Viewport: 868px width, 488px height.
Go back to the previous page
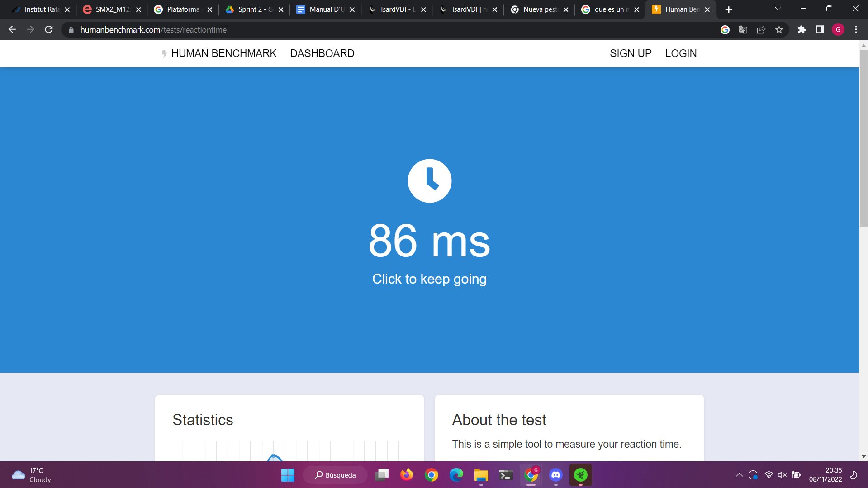click(x=12, y=30)
